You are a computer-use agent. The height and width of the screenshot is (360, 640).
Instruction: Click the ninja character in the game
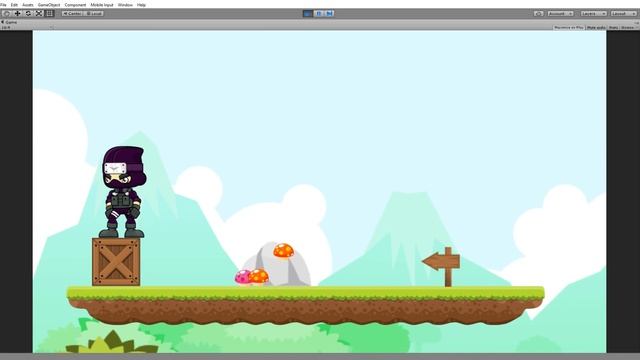click(122, 192)
